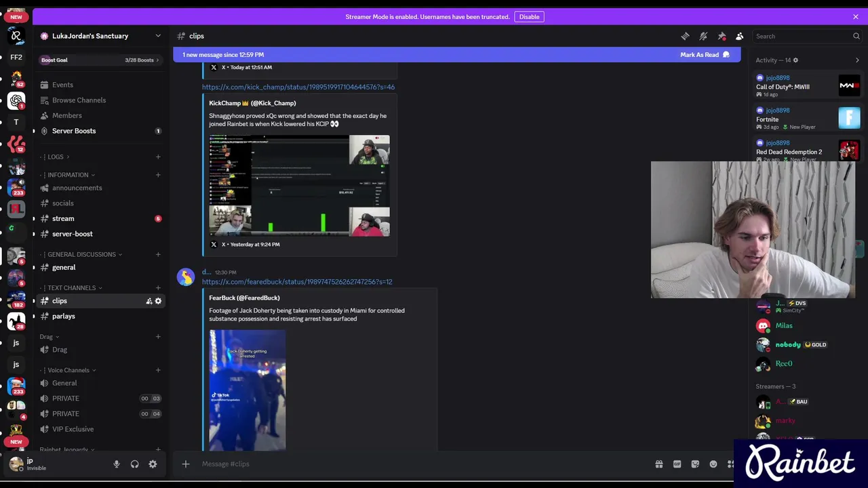Click invite icon on clips channel
This screenshot has width=868, height=488.
click(149, 301)
